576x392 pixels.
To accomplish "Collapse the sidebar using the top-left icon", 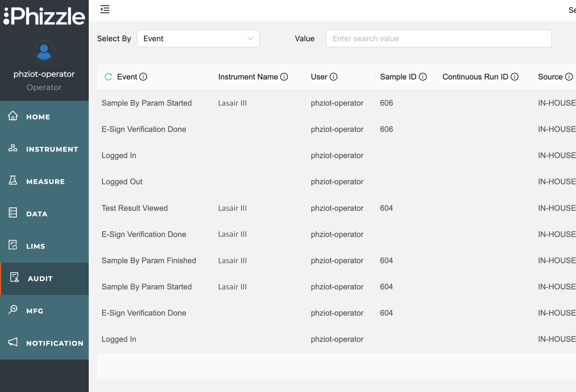I will pyautogui.click(x=105, y=9).
